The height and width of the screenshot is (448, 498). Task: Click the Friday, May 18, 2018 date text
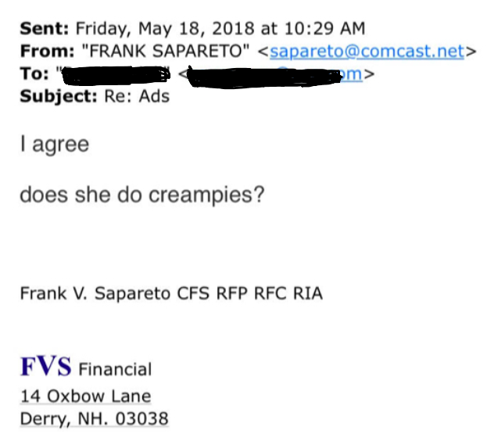pos(165,29)
